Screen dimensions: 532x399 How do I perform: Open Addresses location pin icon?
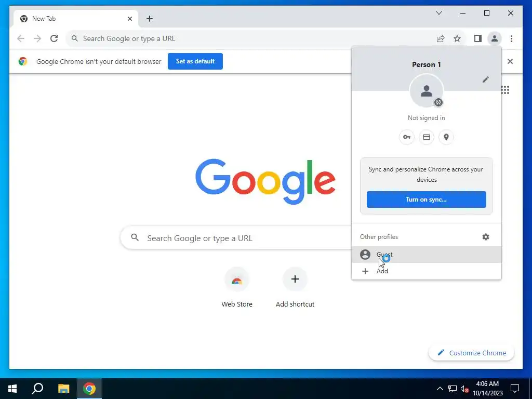click(446, 137)
